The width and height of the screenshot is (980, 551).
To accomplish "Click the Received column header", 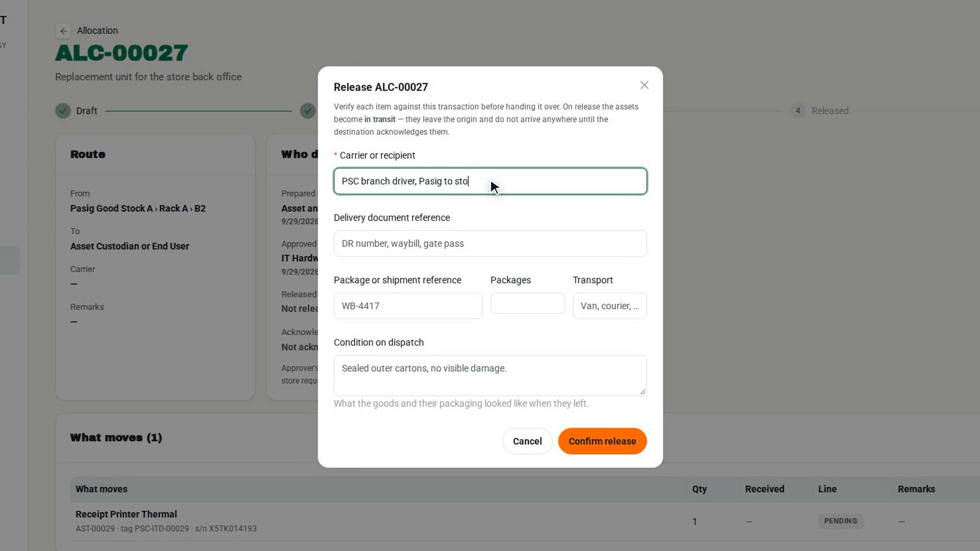I will 765,489.
